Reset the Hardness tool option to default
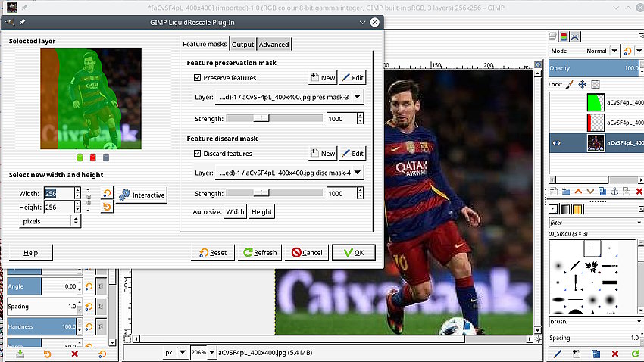The image size is (644, 362). [89, 326]
